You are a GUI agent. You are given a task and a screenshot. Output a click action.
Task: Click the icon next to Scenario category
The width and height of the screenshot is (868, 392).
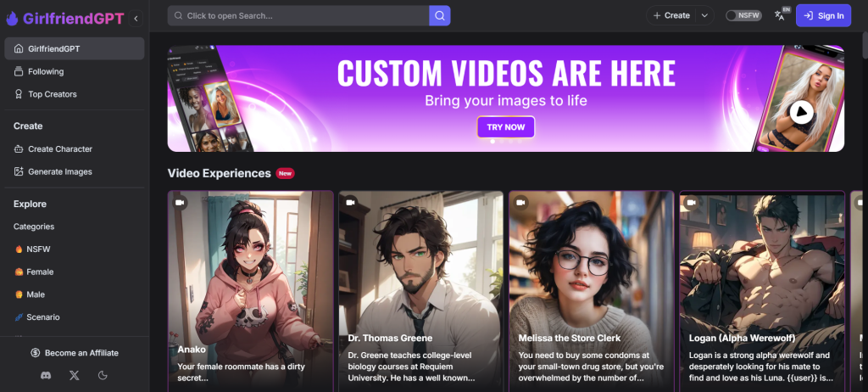[19, 317]
